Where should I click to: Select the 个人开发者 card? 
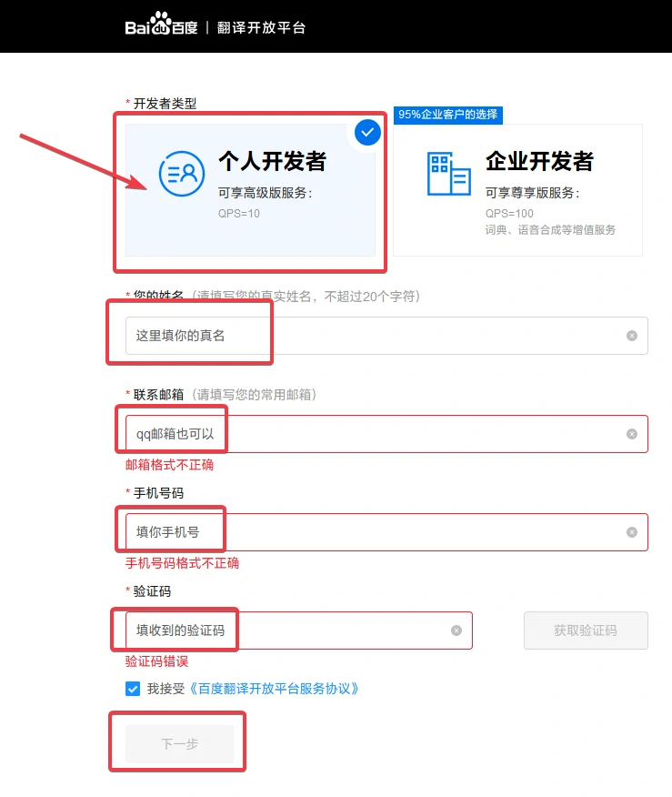click(250, 190)
